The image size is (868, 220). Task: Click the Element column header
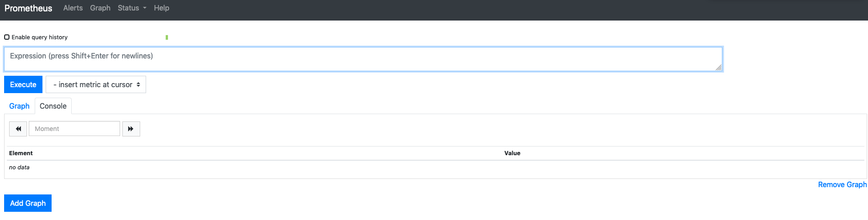(21, 153)
